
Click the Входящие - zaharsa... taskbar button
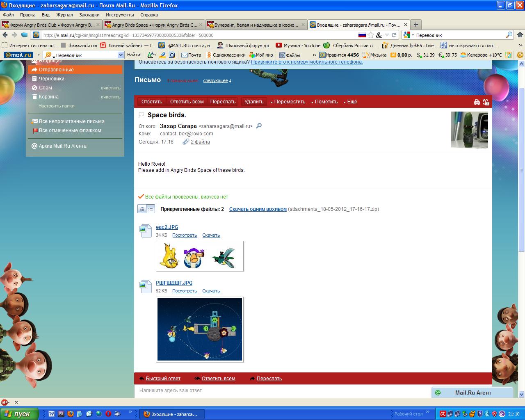pos(172,414)
